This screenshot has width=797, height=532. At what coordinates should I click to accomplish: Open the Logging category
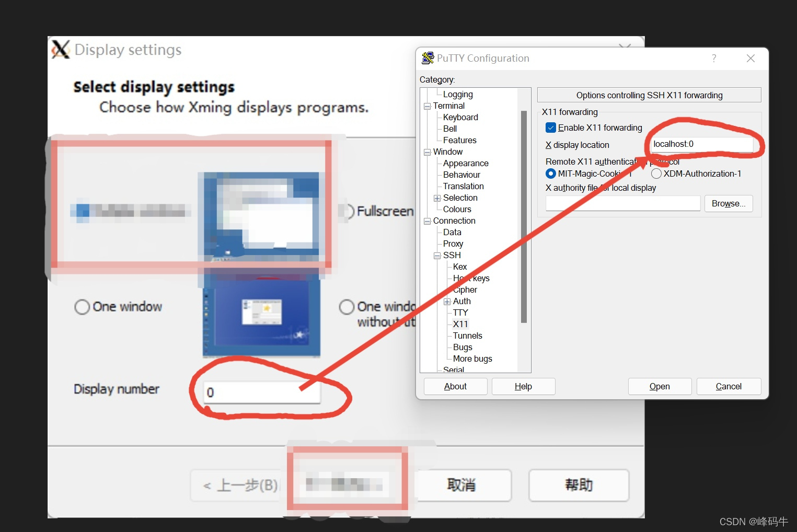[x=458, y=95]
